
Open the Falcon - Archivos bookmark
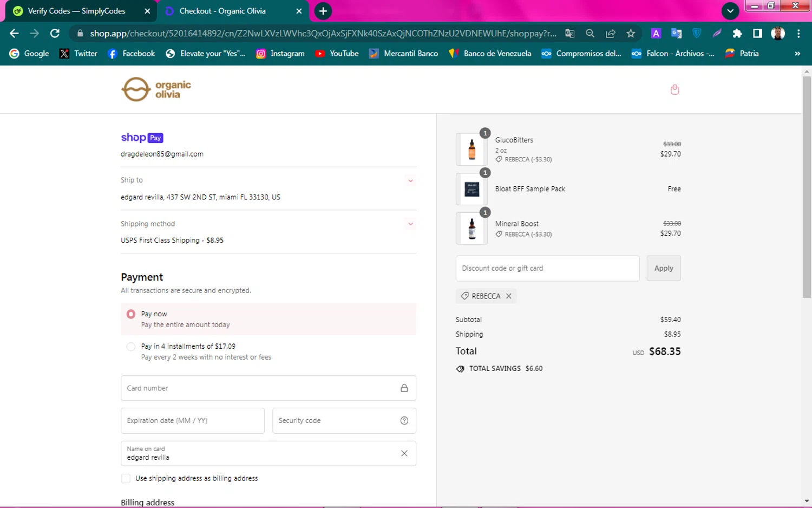point(673,54)
